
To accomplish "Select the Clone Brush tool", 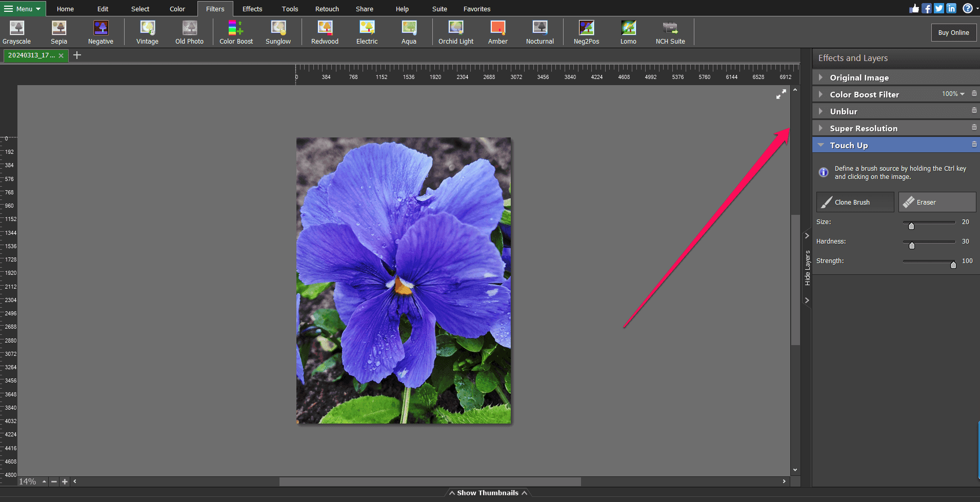I will tap(854, 202).
